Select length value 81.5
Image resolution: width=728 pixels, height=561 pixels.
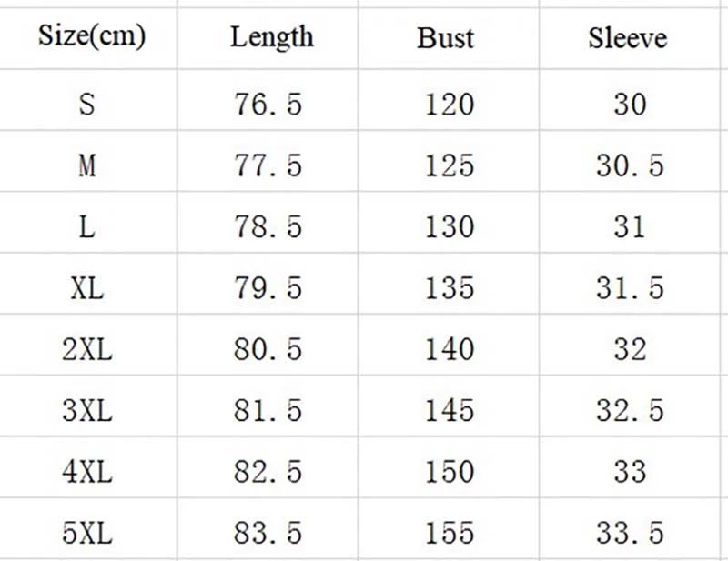(268, 410)
